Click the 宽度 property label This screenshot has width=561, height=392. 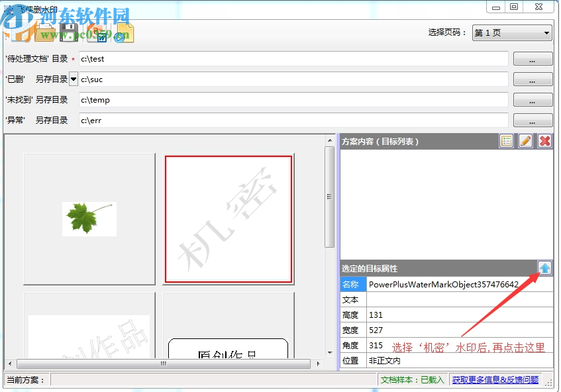[353, 330]
